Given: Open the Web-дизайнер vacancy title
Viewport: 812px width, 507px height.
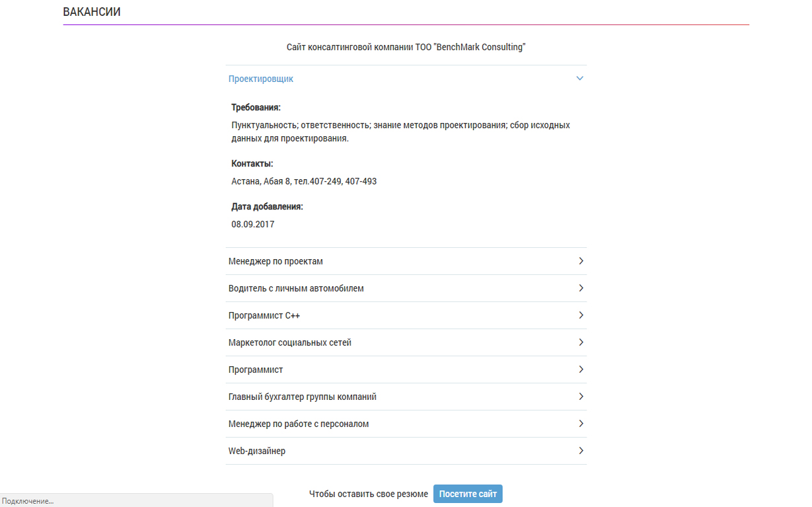Looking at the screenshot, I should point(257,451).
